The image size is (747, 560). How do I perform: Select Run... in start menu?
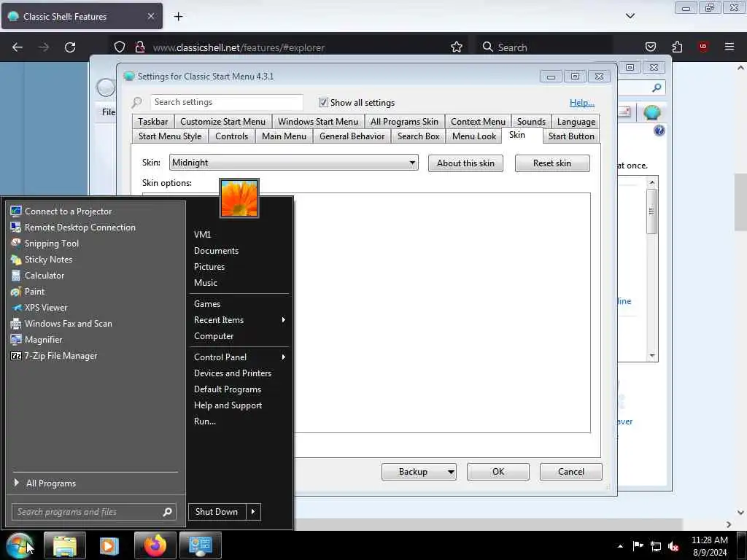pos(205,421)
